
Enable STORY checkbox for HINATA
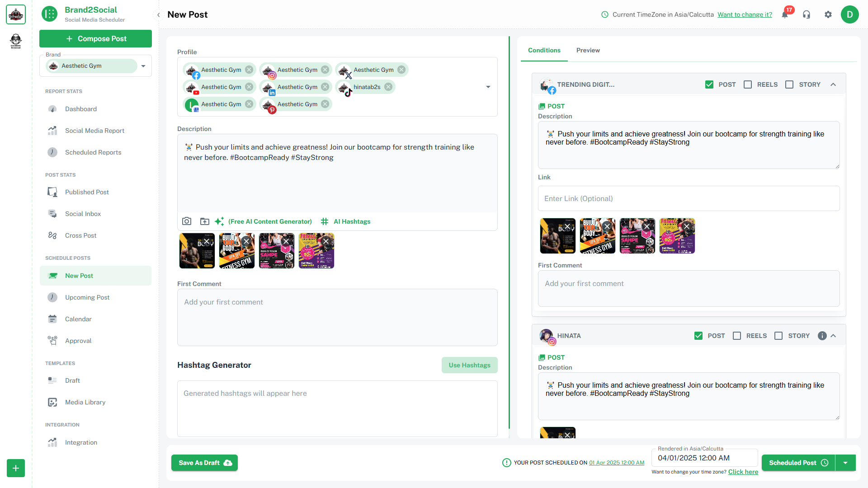click(778, 336)
